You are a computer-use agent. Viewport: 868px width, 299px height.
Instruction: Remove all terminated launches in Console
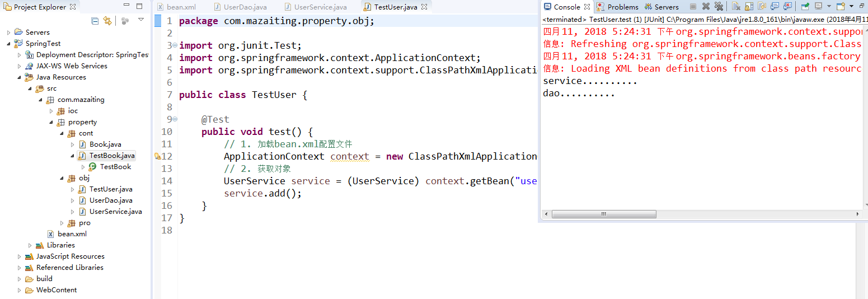pyautogui.click(x=719, y=6)
